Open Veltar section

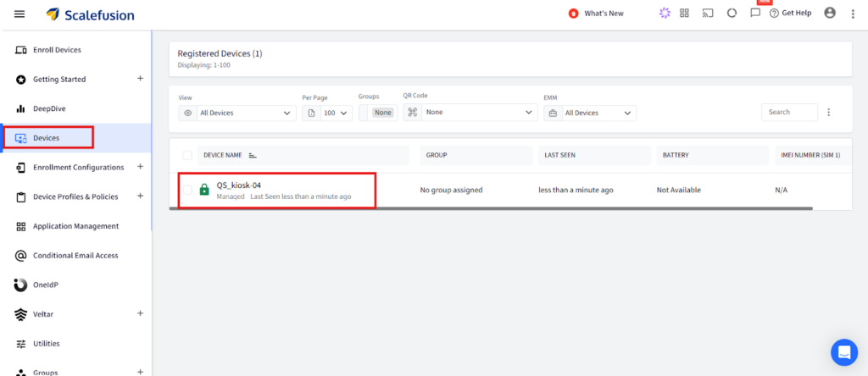43,314
